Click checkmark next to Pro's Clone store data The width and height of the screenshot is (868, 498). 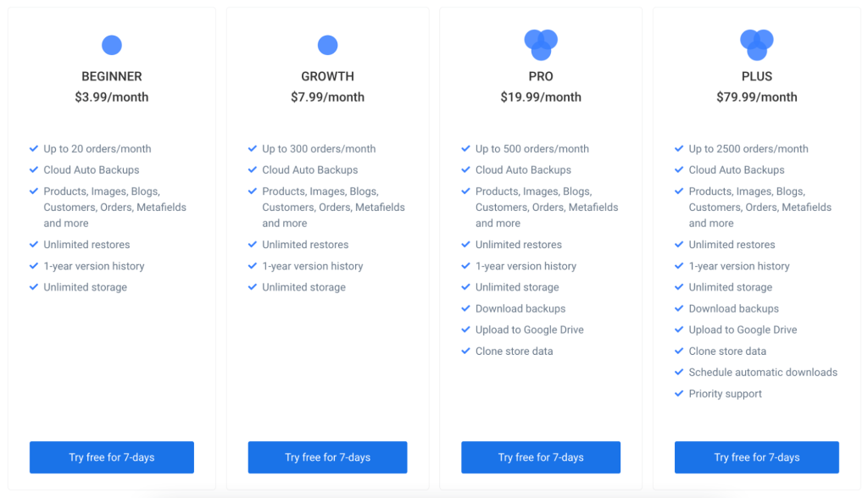click(x=465, y=351)
